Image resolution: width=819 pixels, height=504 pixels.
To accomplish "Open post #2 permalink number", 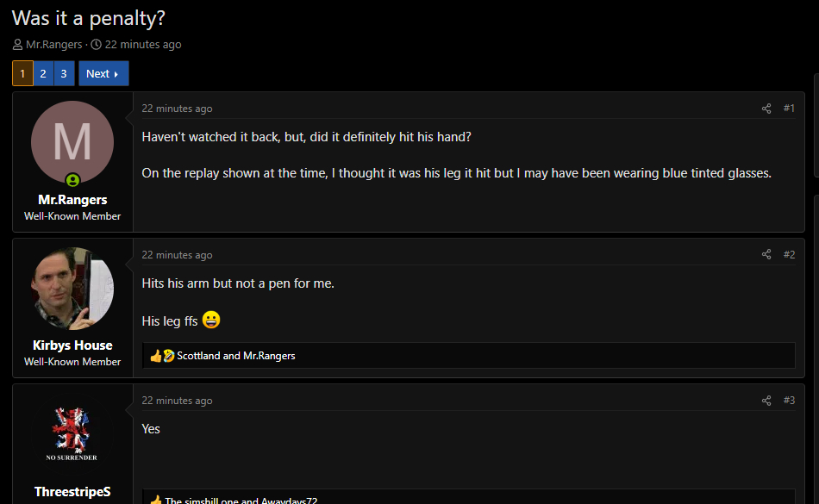I will point(789,254).
